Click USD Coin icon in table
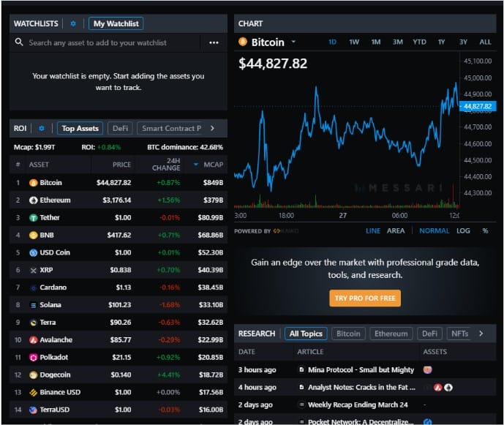Screen dimensions: 504x425 pos(34,252)
